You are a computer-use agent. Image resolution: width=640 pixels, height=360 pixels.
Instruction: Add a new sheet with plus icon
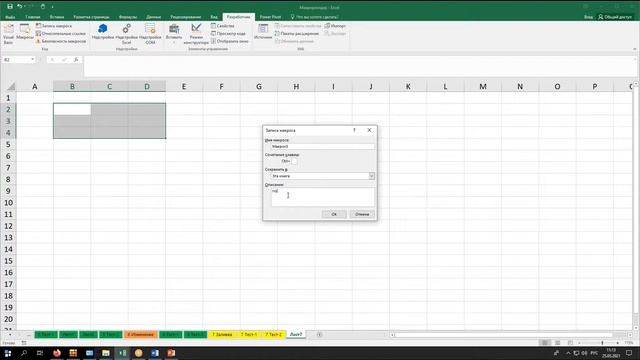[x=320, y=334]
